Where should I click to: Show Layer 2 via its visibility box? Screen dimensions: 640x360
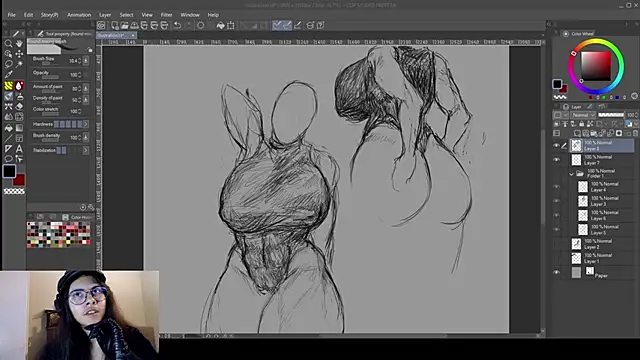pyautogui.click(x=556, y=244)
